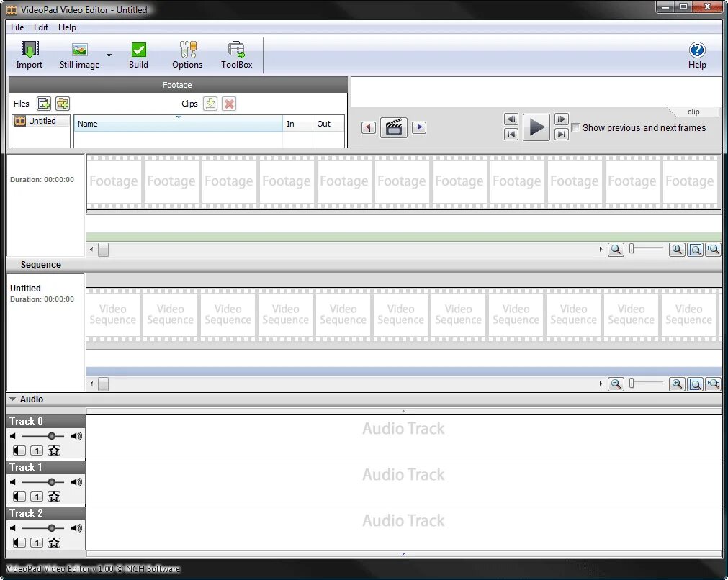Click last zoom icon on Footage timeline

[x=713, y=250]
